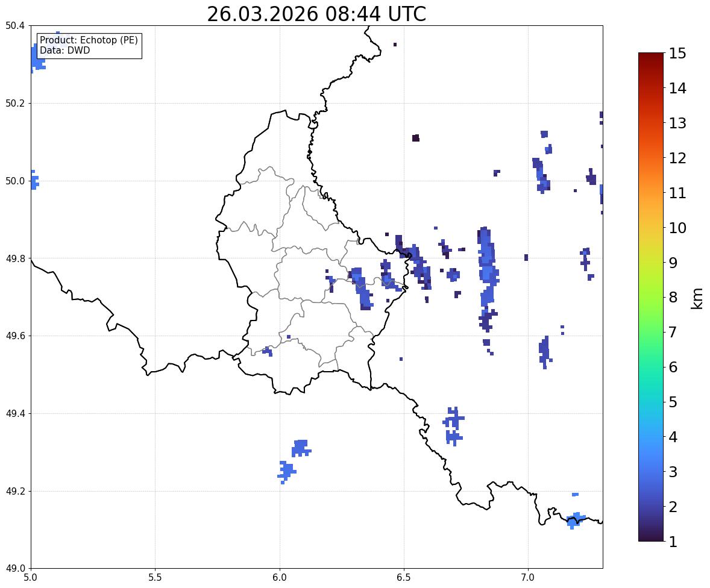710x588 pixels.
Task: Click longitude axis label '5.5'
Action: (156, 578)
